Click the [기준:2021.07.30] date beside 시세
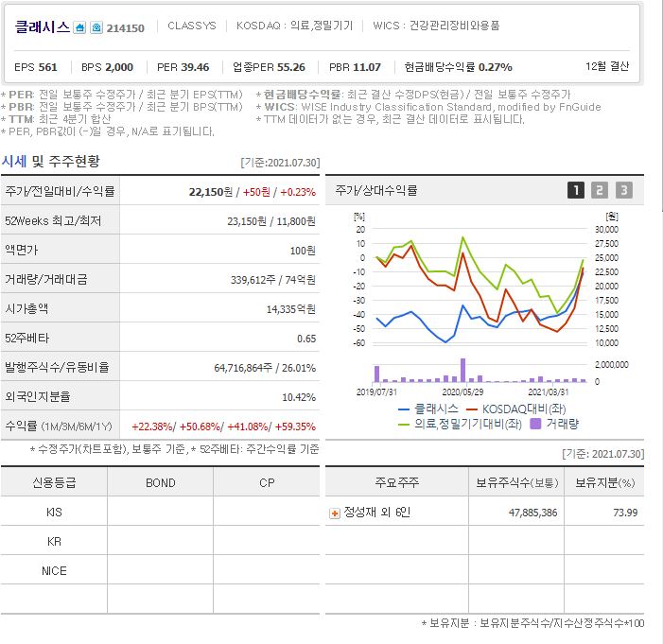The width and height of the screenshot is (663, 644). (x=280, y=163)
